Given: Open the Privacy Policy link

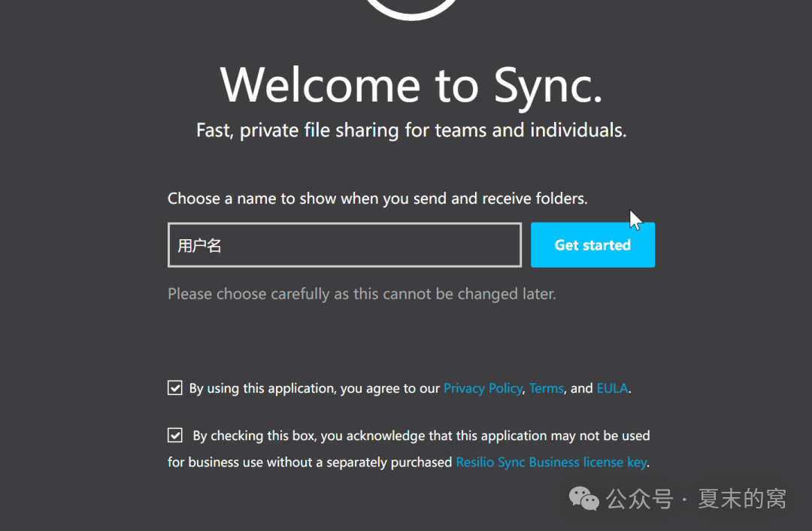Looking at the screenshot, I should click(x=483, y=389).
